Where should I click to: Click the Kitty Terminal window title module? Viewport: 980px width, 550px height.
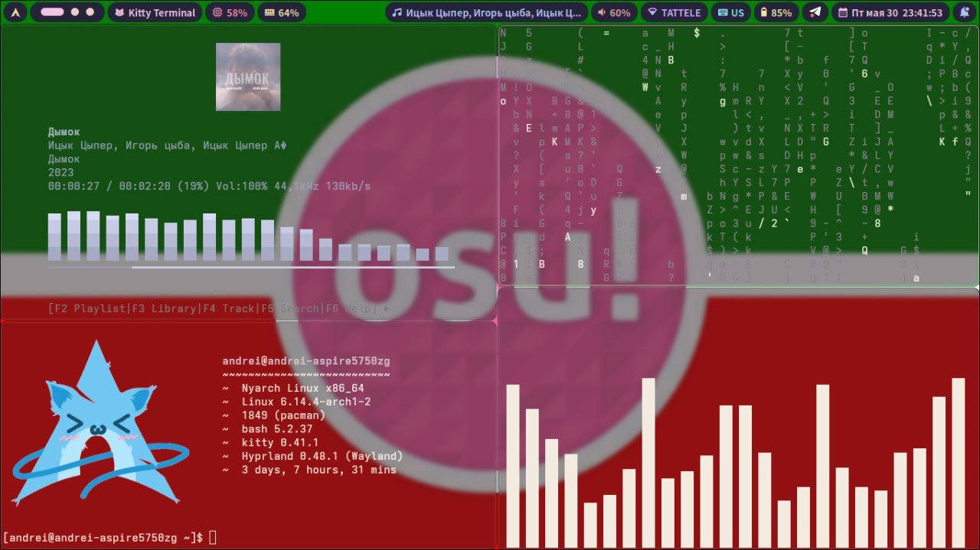click(155, 12)
